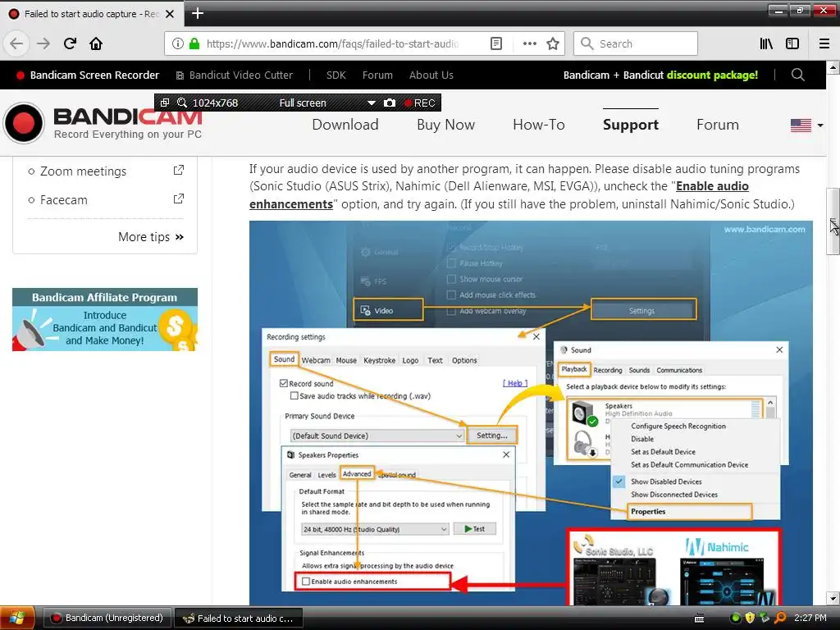Click the green safely-remove-hardware tray icon
Screen dimensions: 840x630
(x=765, y=618)
